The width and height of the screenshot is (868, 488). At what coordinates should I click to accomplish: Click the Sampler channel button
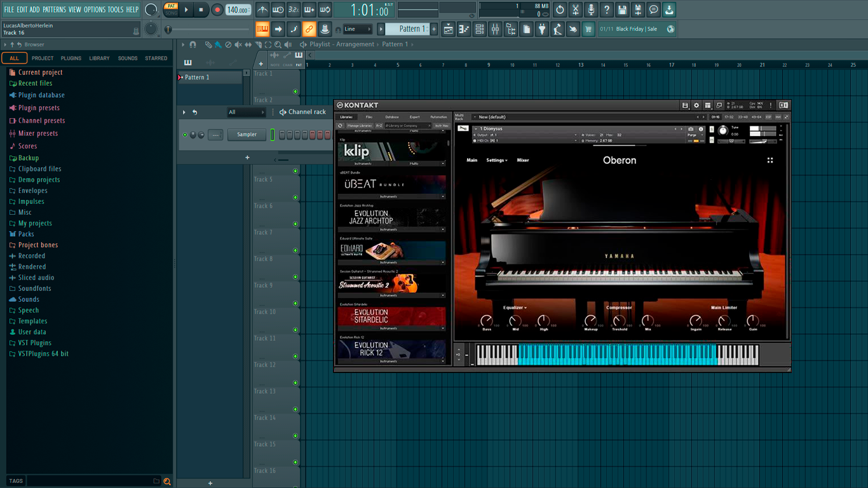(247, 135)
